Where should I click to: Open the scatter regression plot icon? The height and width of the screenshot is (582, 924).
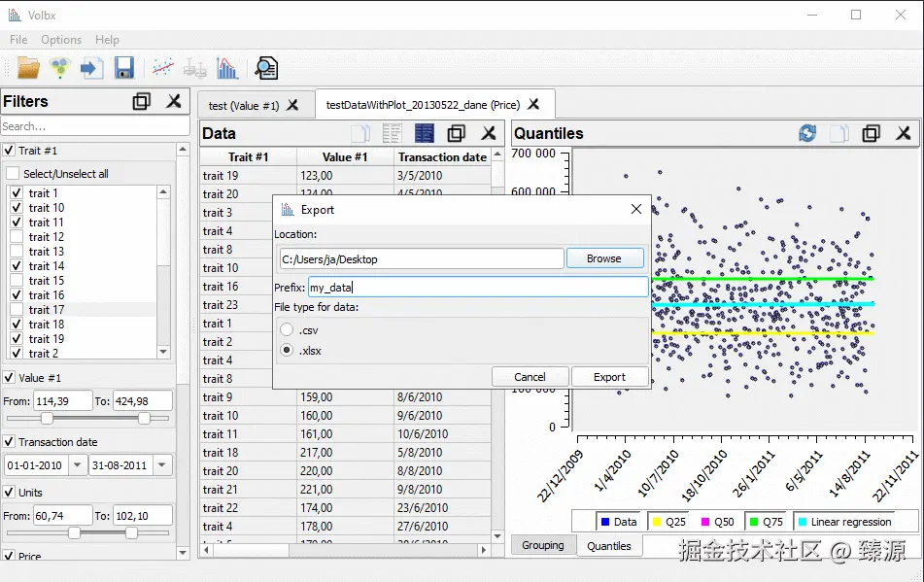coord(163,68)
